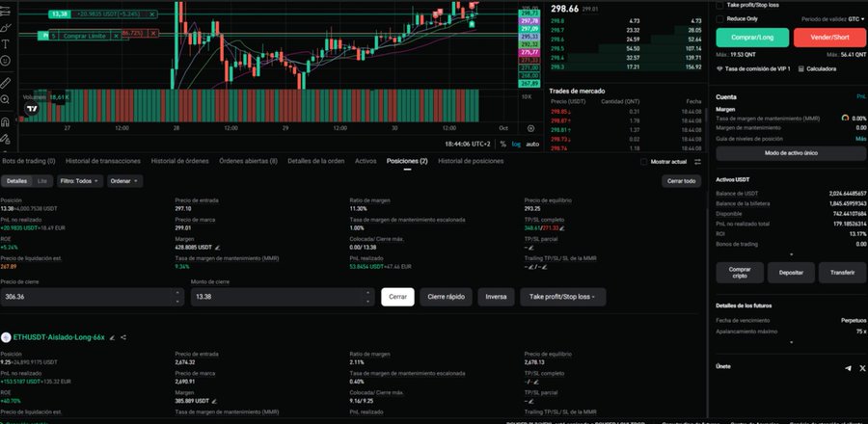Open the emoji icons tool
The image size is (868, 424).
coord(6,61)
